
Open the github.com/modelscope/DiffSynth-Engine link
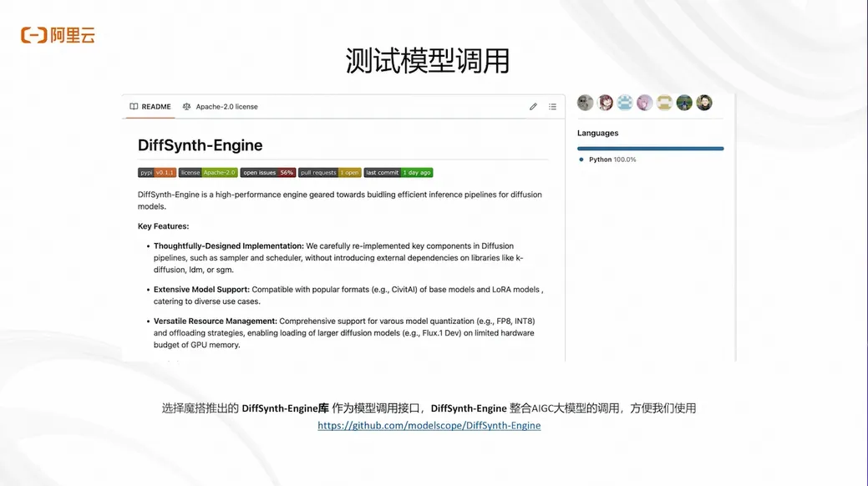[429, 425]
